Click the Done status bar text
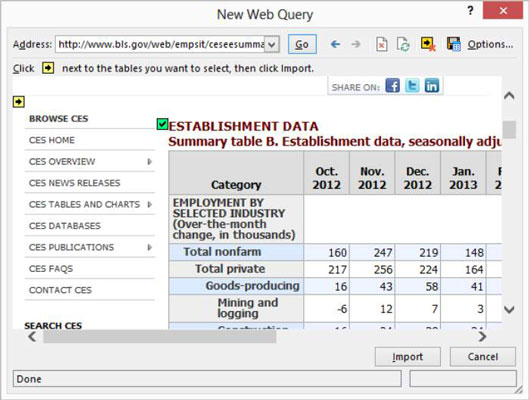 29,379
